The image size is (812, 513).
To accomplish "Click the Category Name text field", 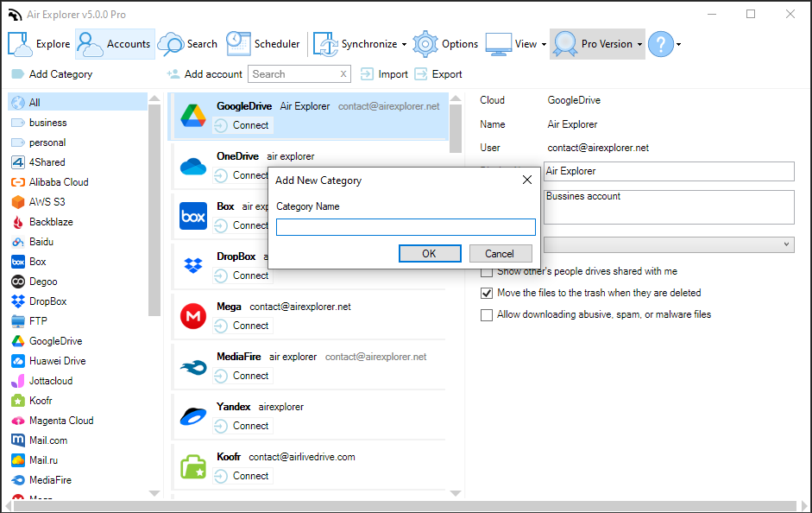I will click(406, 227).
